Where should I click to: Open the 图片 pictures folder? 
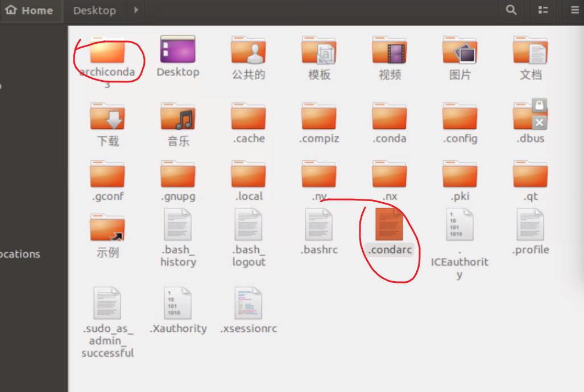pyautogui.click(x=460, y=50)
